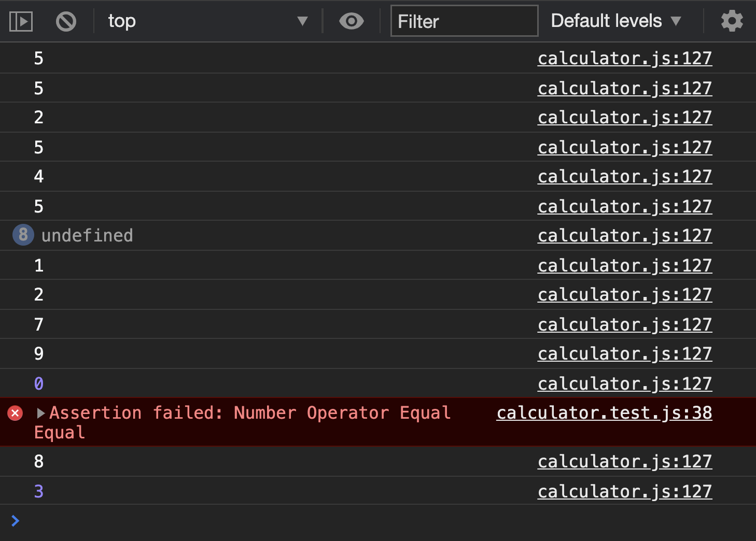Open calculator.js:127 link on undefined row
The width and height of the screenshot is (756, 541).
[x=624, y=236]
